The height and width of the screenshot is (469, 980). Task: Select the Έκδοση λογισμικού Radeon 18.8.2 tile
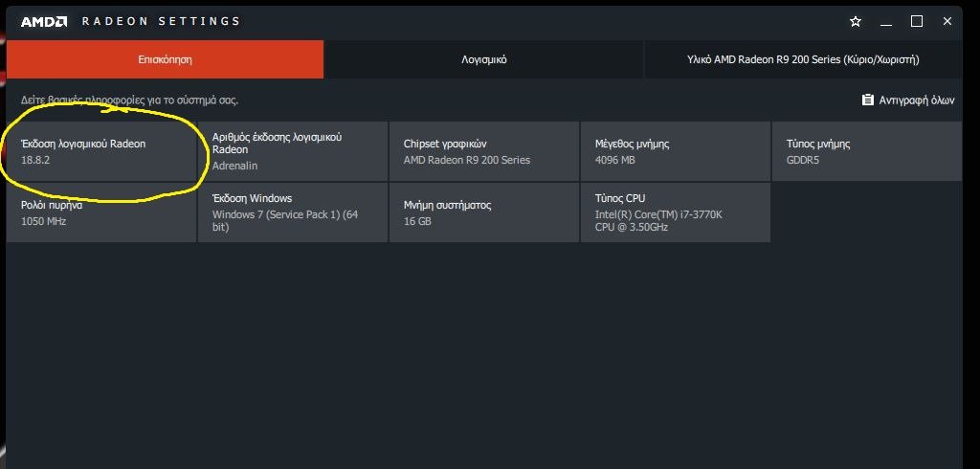pos(101,151)
